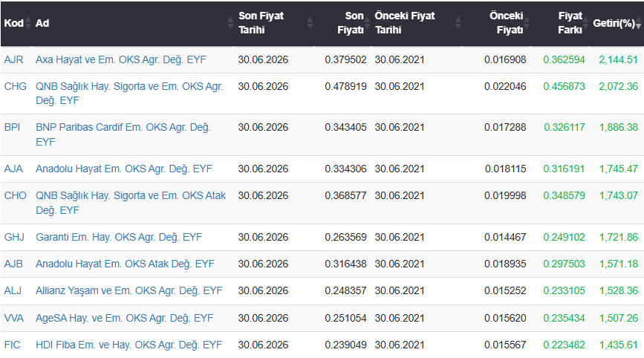The width and height of the screenshot is (644, 358).
Task: Open the AJB fund code link
Action: [x=13, y=264]
